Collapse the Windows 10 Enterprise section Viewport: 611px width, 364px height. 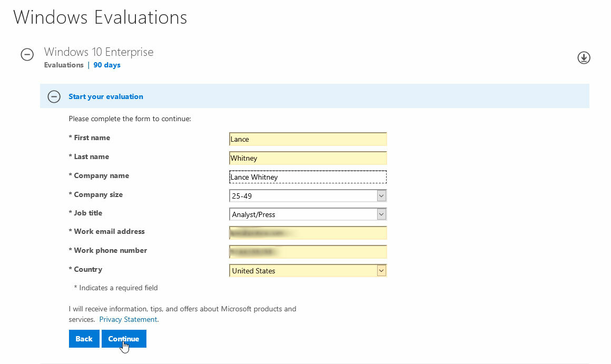27,55
